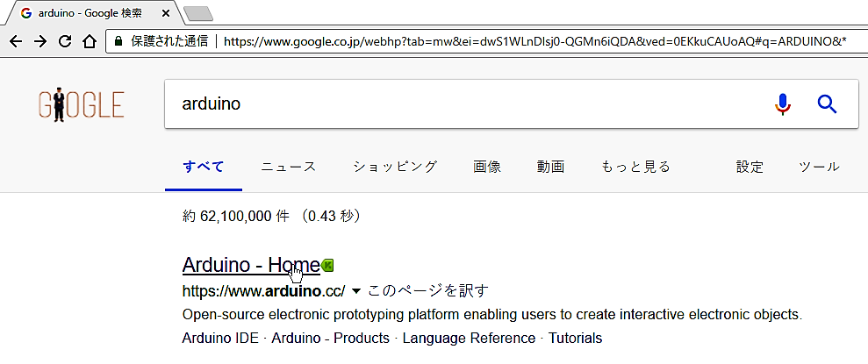Click the green padlock security icon
Image resolution: width=868 pixels, height=364 pixels.
click(x=118, y=41)
